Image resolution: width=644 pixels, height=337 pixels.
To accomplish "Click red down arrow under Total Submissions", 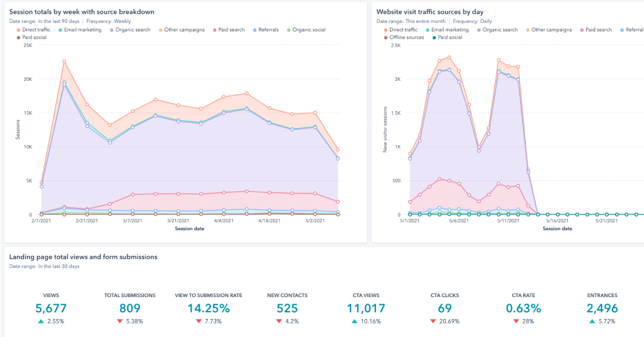I will tap(120, 322).
